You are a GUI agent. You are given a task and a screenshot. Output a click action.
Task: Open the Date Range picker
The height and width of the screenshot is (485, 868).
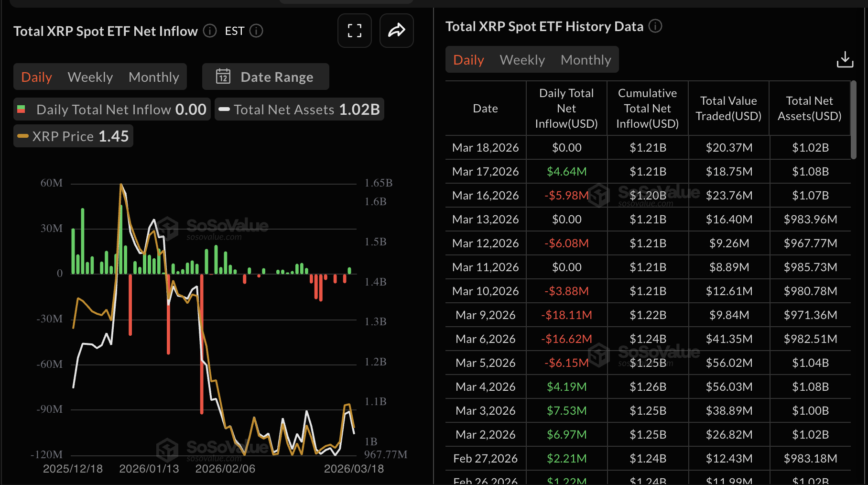(x=266, y=77)
